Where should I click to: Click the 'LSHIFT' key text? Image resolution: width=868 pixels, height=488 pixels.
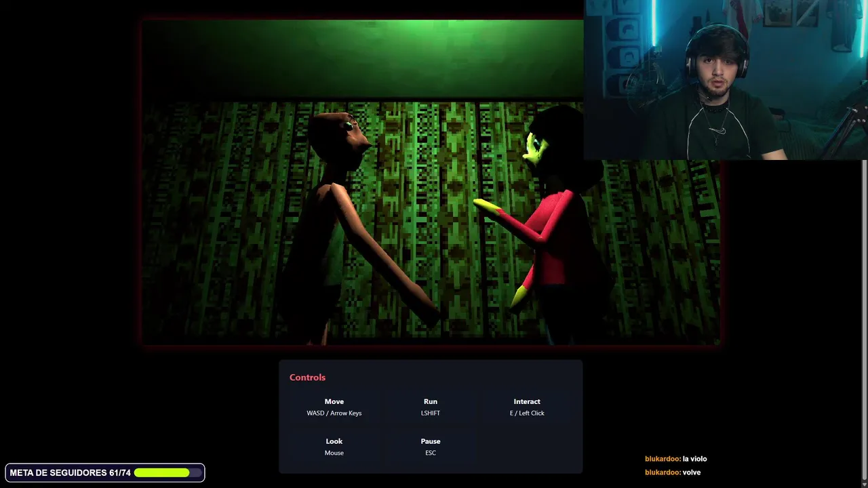[431, 413]
